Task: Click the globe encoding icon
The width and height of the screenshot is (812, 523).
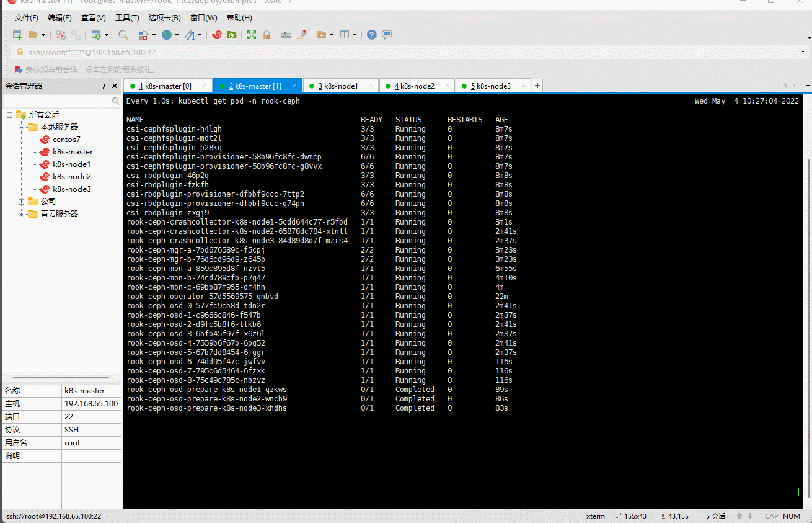Action: (167, 35)
